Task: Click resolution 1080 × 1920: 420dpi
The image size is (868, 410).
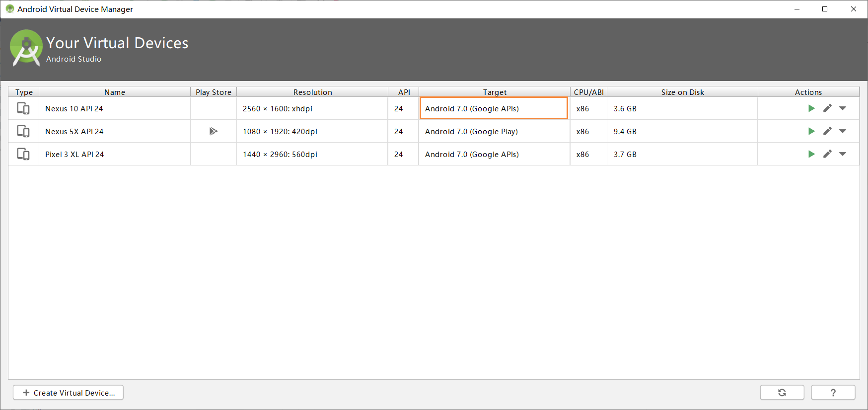Action: 312,131
